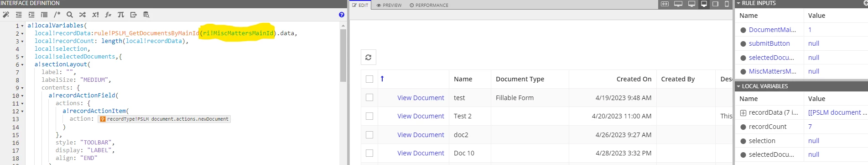Fold code at line 10 a!recordActionField
The image size is (868, 165).
[22, 96]
